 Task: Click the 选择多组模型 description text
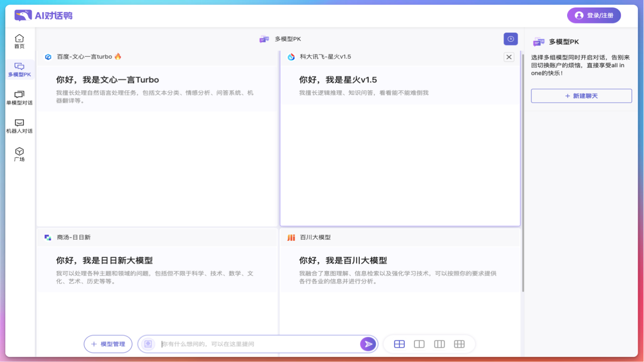coord(580,65)
